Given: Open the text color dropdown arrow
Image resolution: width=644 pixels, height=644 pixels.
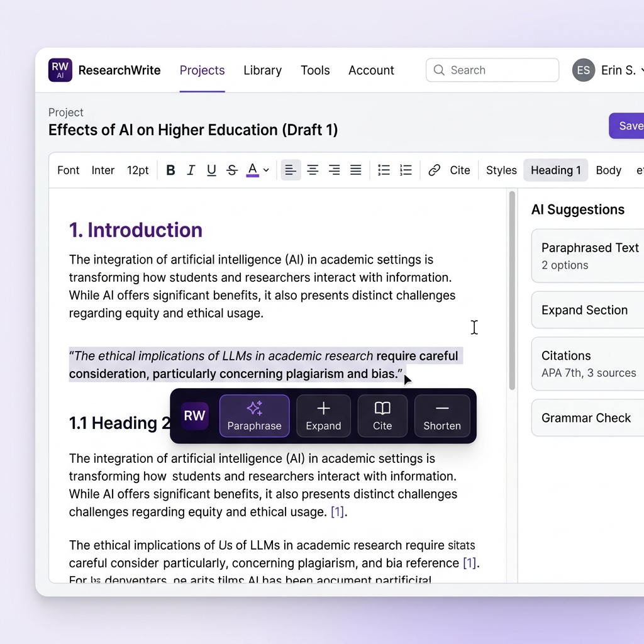Looking at the screenshot, I should pos(266,170).
